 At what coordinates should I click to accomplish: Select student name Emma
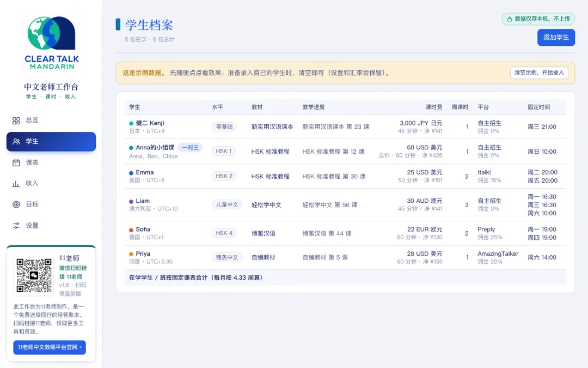[x=145, y=172]
